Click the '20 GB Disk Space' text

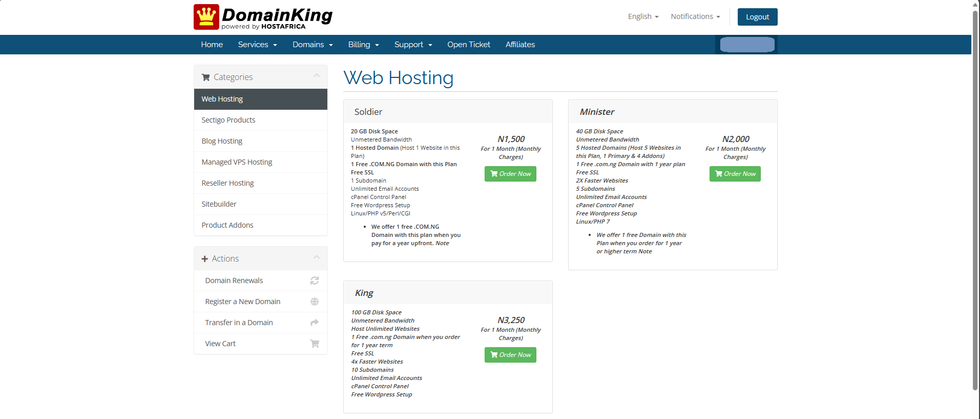(374, 131)
